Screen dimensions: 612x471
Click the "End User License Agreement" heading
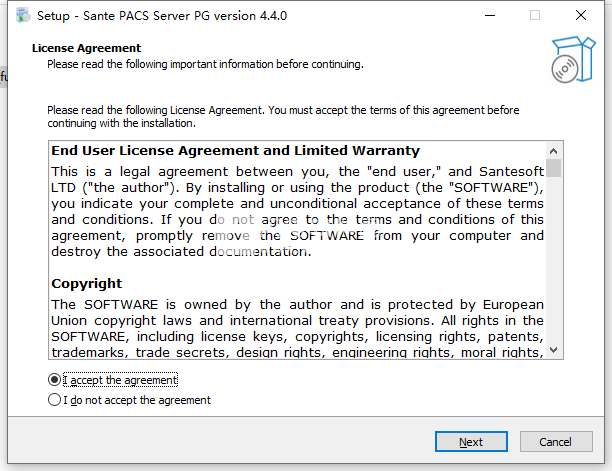pyautogui.click(x=235, y=151)
